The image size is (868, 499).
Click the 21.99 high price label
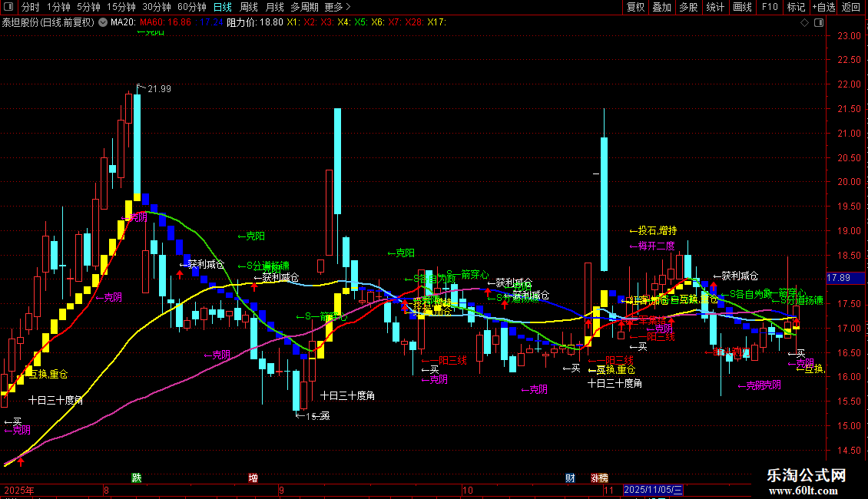159,88
